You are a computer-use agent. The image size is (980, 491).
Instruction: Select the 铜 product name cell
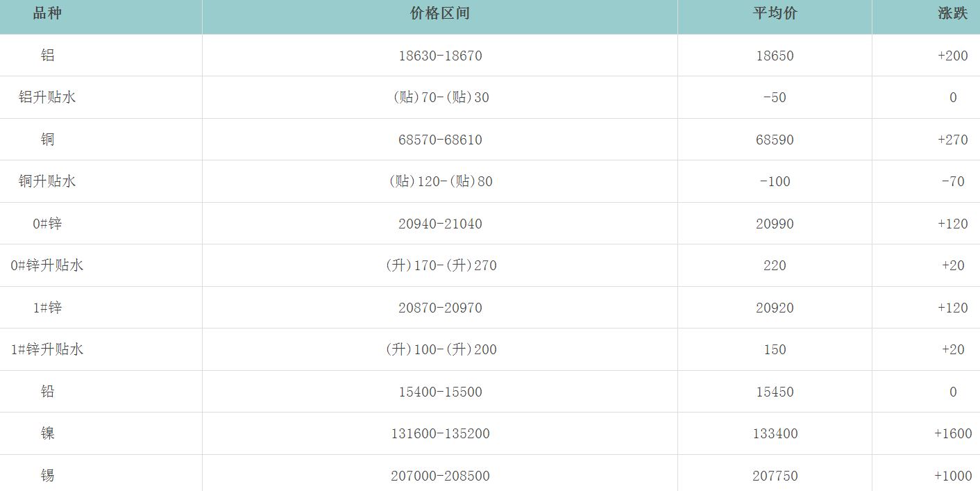point(47,140)
